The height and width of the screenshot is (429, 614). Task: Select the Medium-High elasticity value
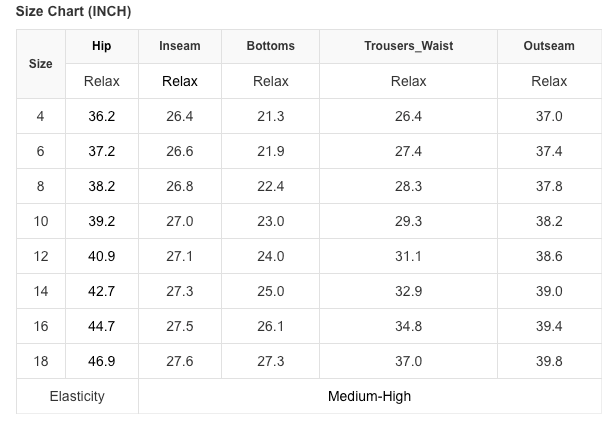pos(369,396)
